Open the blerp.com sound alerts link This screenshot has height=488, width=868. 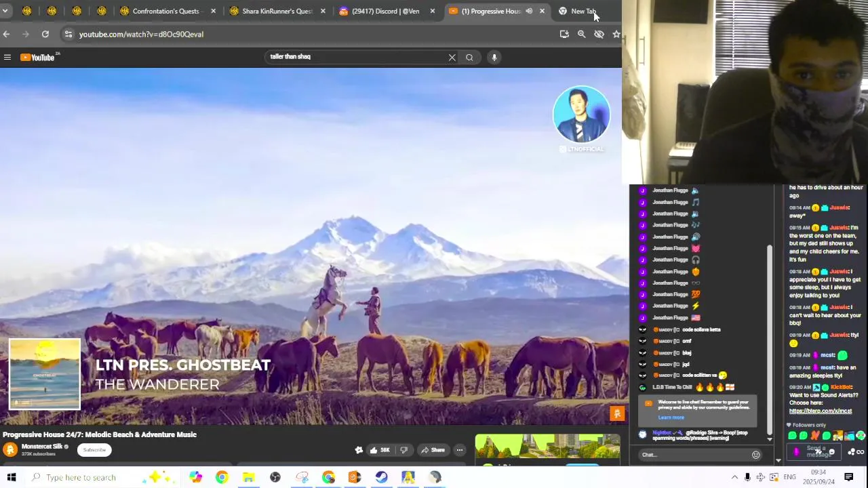pyautogui.click(x=821, y=411)
